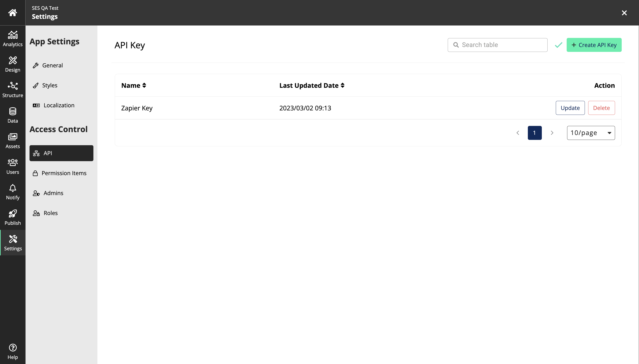This screenshot has width=639, height=364.
Task: Open the Analytics section
Action: (12, 39)
